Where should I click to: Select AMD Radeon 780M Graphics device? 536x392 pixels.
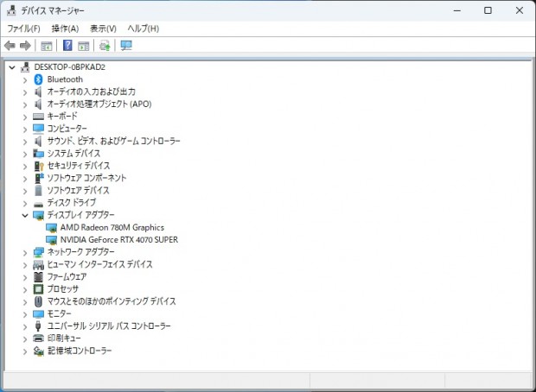(x=112, y=227)
